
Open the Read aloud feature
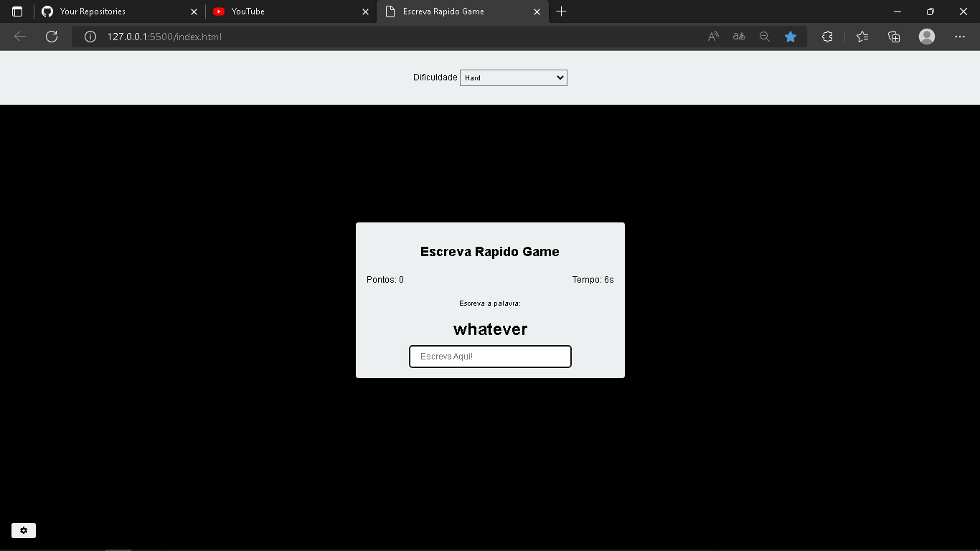pos(712,36)
